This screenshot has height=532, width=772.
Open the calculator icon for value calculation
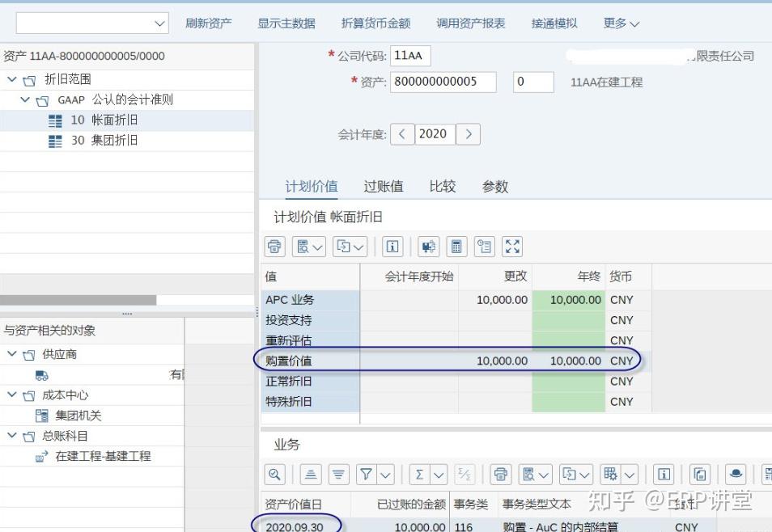457,247
